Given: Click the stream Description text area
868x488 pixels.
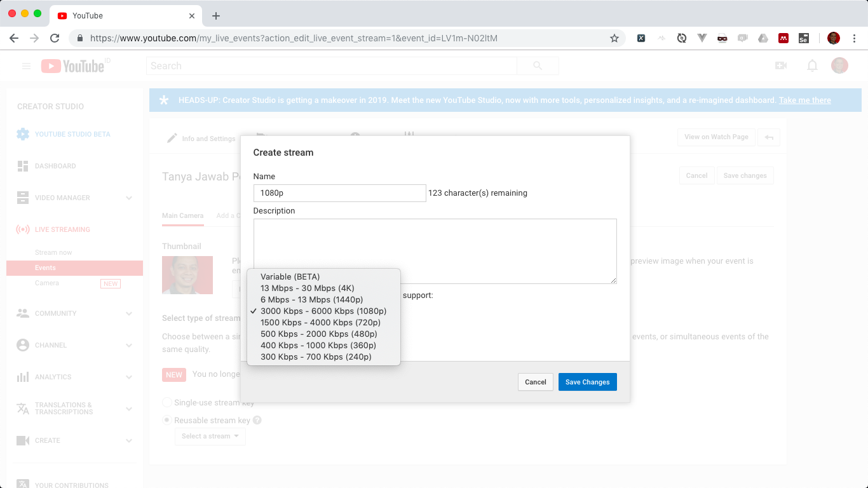Looking at the screenshot, I should coord(435,251).
